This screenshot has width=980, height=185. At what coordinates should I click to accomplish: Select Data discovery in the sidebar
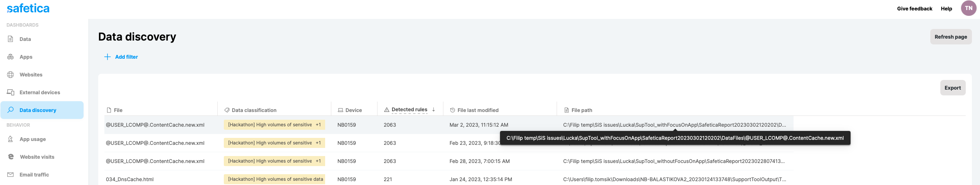(x=42, y=110)
